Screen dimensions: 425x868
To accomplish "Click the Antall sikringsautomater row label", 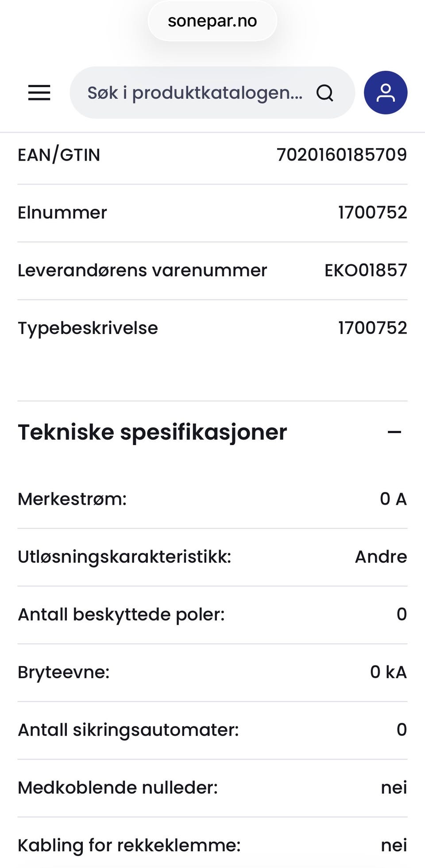I will [128, 730].
